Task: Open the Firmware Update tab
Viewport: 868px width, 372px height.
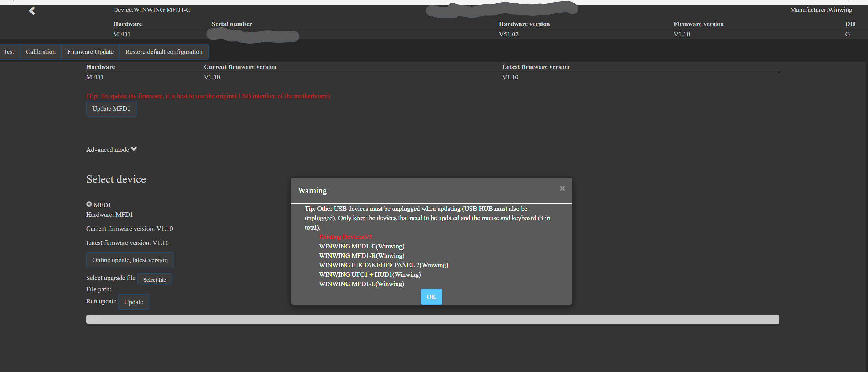Action: [90, 52]
